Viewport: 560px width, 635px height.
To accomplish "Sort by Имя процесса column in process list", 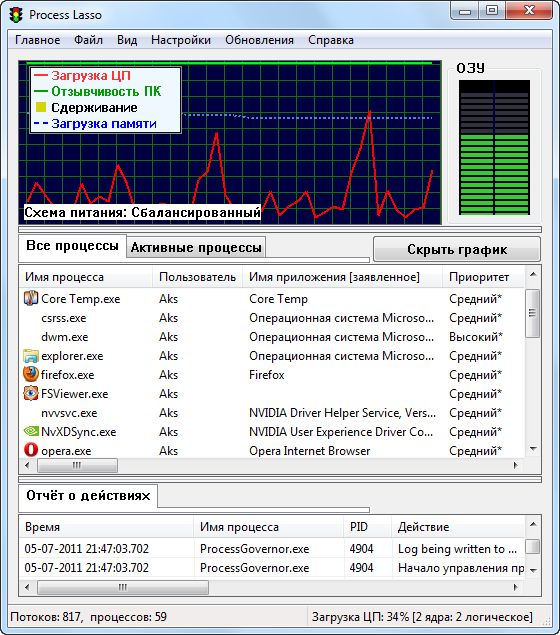I will coord(85,277).
